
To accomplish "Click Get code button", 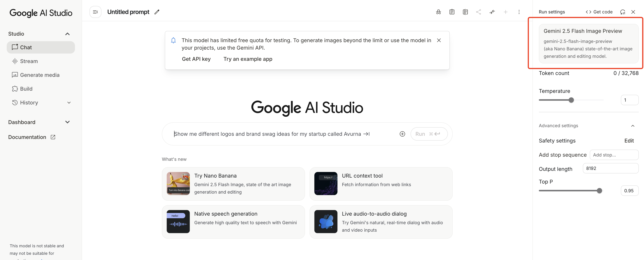I will pyautogui.click(x=599, y=12).
